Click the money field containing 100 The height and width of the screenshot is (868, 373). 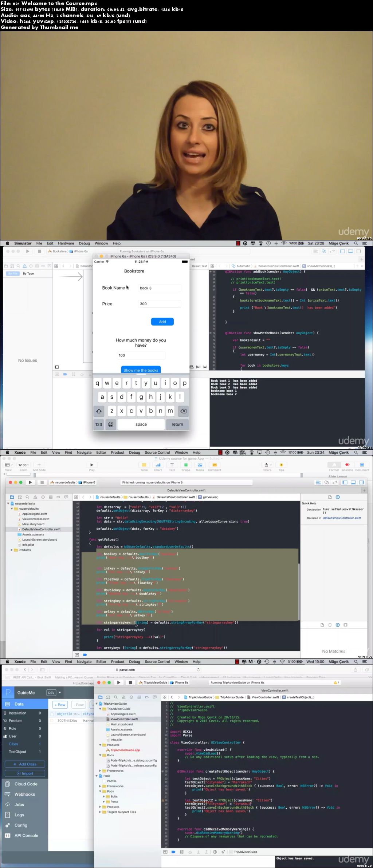click(x=141, y=355)
